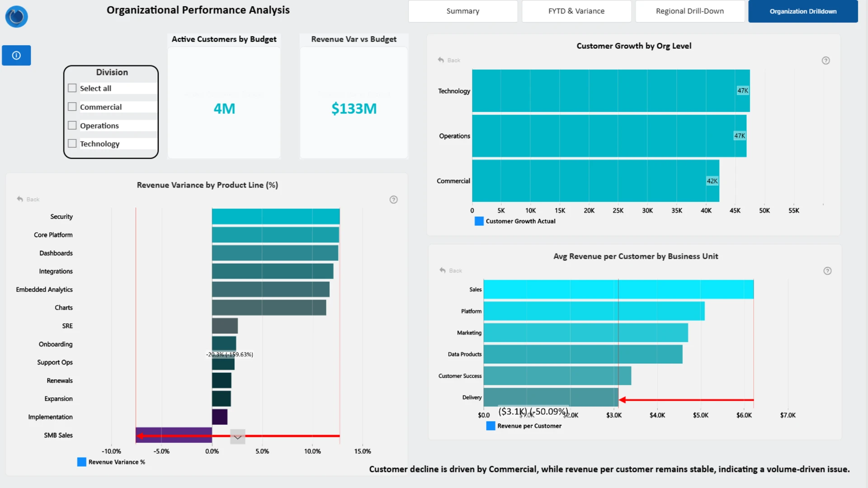868x488 pixels.
Task: Click the circular app logo icon
Action: click(16, 17)
